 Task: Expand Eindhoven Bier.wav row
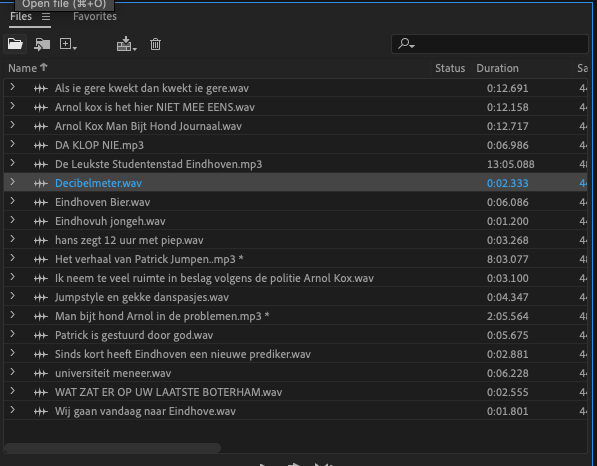click(x=13, y=201)
